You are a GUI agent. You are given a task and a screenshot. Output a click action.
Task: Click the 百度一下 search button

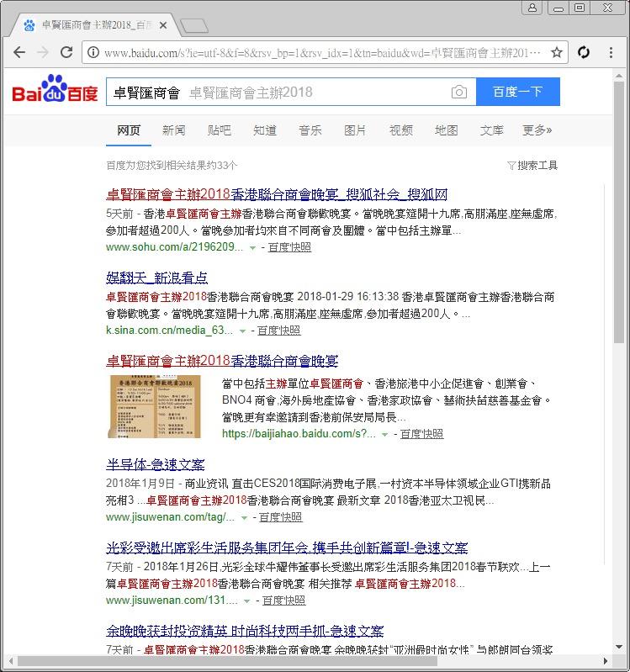tap(518, 92)
